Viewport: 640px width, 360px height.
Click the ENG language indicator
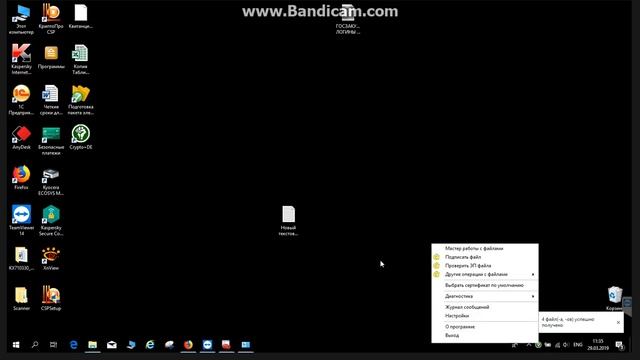(578, 345)
